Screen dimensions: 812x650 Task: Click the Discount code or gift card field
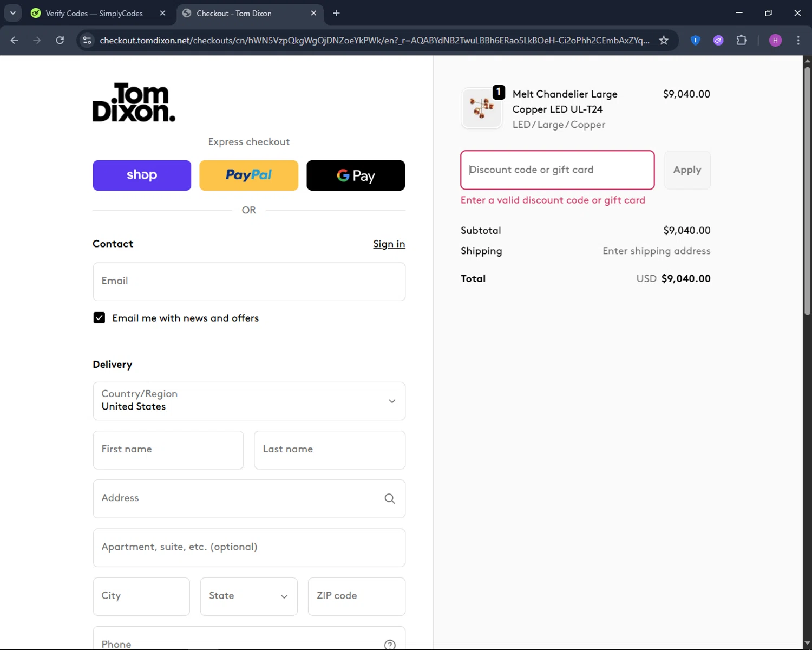pyautogui.click(x=558, y=170)
